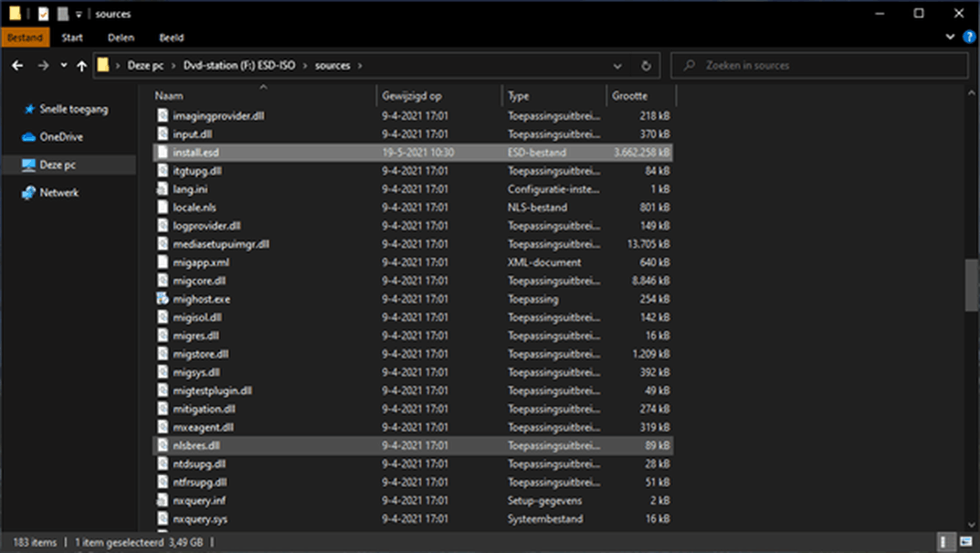The width and height of the screenshot is (980, 553).
Task: Click the lang.ini file icon
Action: tap(163, 189)
